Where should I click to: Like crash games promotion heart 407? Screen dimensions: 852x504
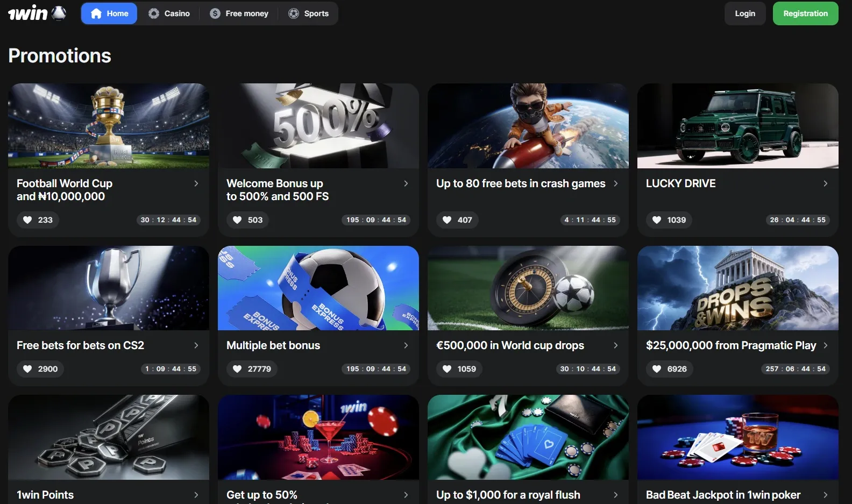[x=457, y=219]
